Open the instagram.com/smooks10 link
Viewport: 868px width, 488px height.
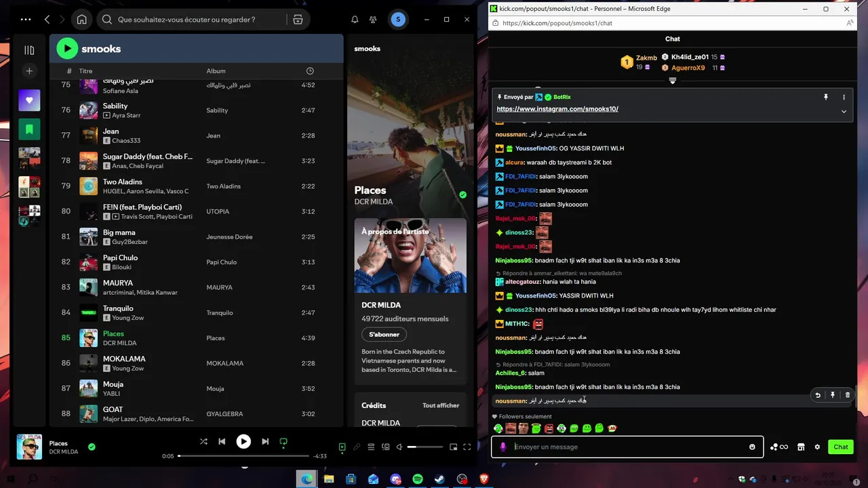pos(557,108)
